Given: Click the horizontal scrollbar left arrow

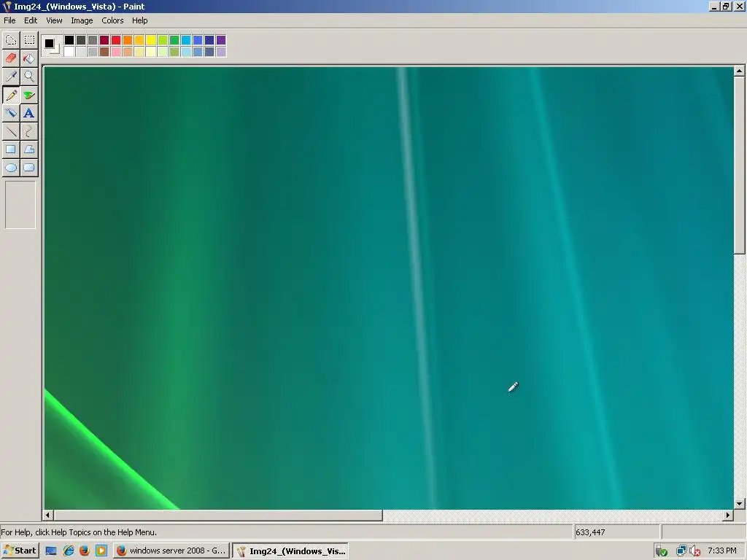Looking at the screenshot, I should [47, 515].
